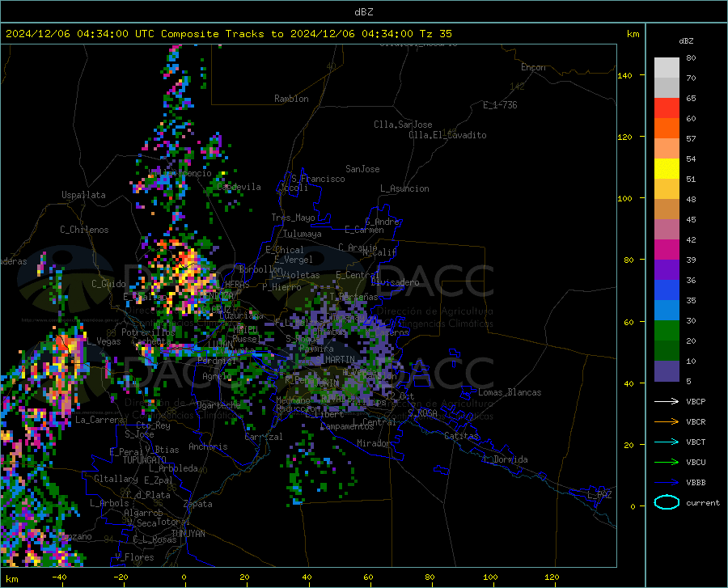Select the brown 45-48 dBZ swatch

(667, 209)
